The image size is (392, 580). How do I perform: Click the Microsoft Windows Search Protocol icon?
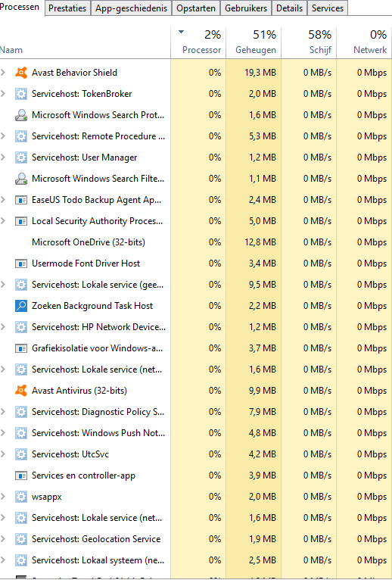[x=21, y=115]
